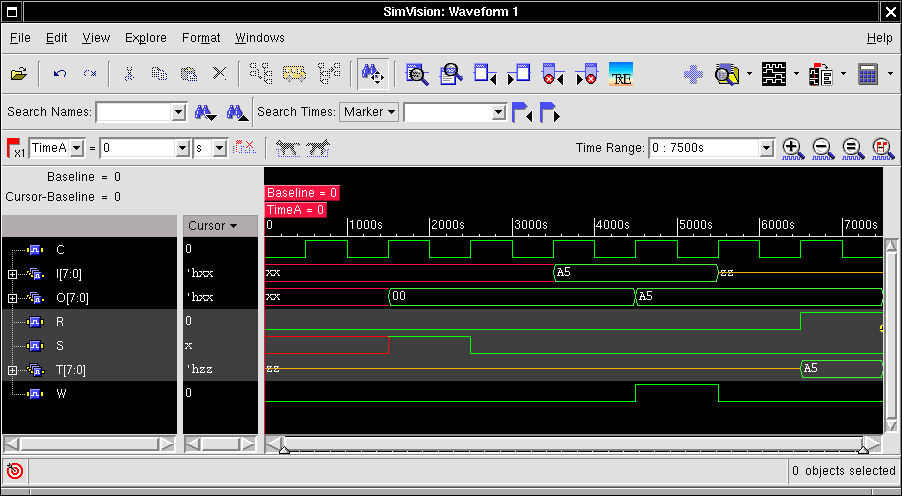Open the Time Range dropdown arrow
The width and height of the screenshot is (902, 496).
(x=767, y=148)
